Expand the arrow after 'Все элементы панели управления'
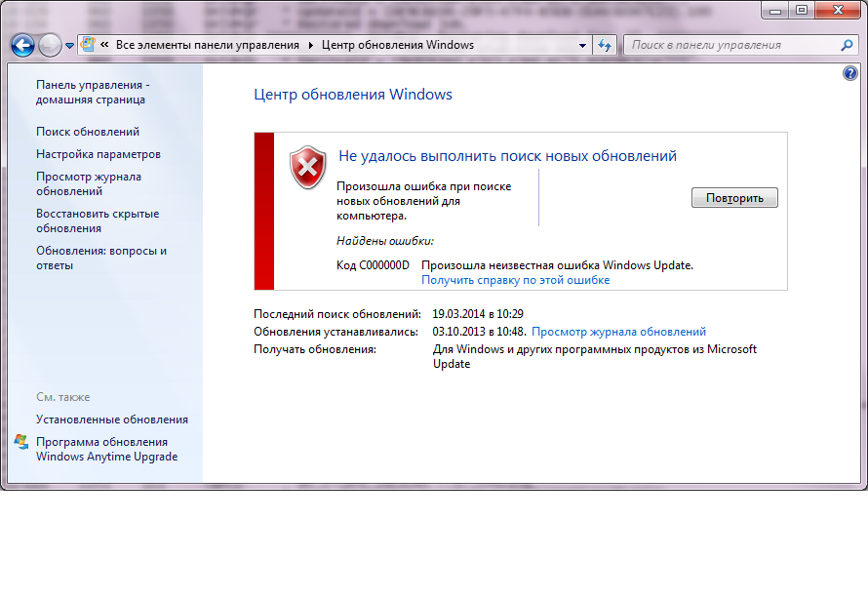Screen dimensions: 868x599 coord(310,45)
